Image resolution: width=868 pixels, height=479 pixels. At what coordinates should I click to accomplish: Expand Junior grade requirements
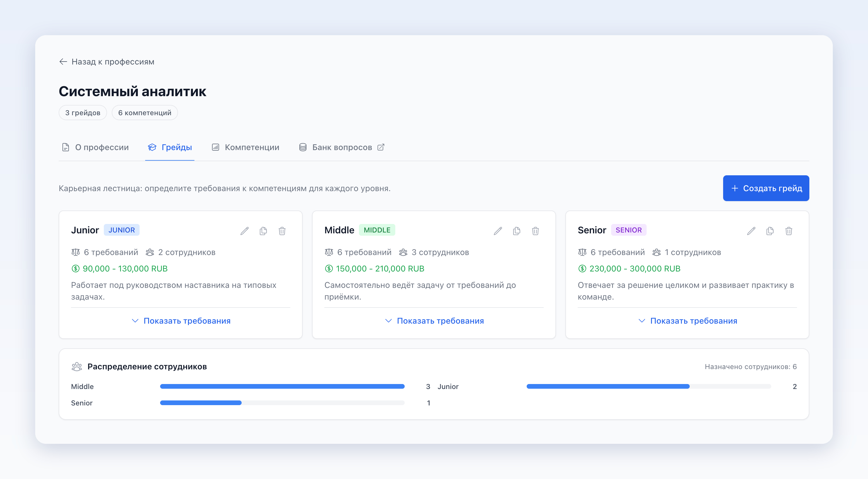point(181,321)
